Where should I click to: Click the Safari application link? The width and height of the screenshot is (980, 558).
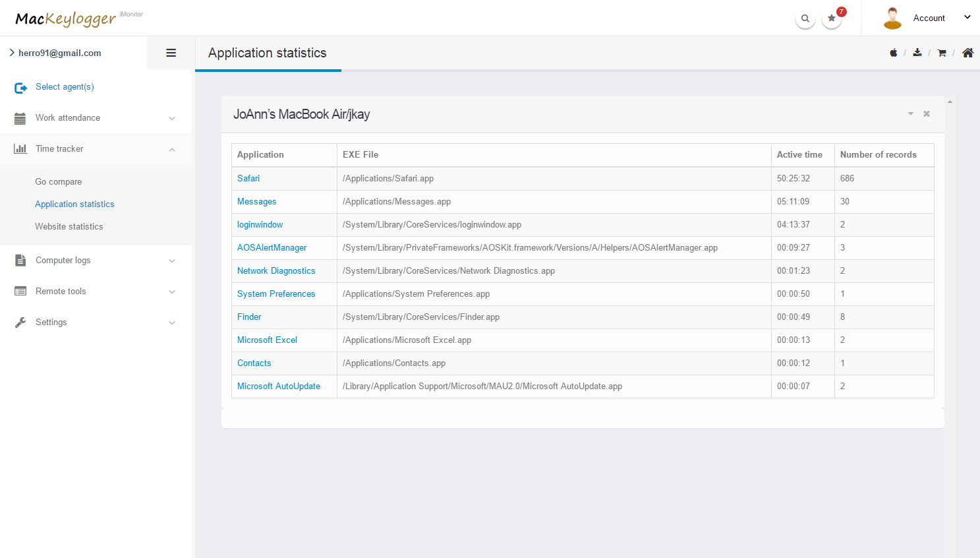pos(248,178)
